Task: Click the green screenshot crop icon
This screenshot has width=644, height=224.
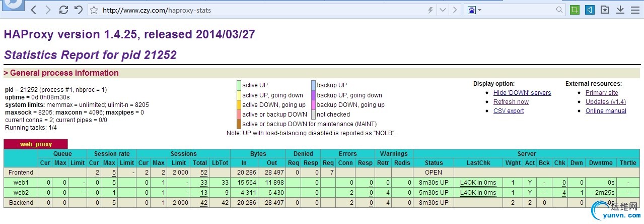Action: coord(575,10)
